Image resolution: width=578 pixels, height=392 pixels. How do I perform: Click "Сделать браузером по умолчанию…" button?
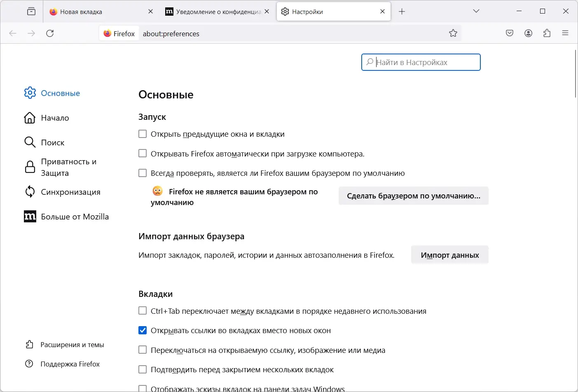click(x=413, y=196)
